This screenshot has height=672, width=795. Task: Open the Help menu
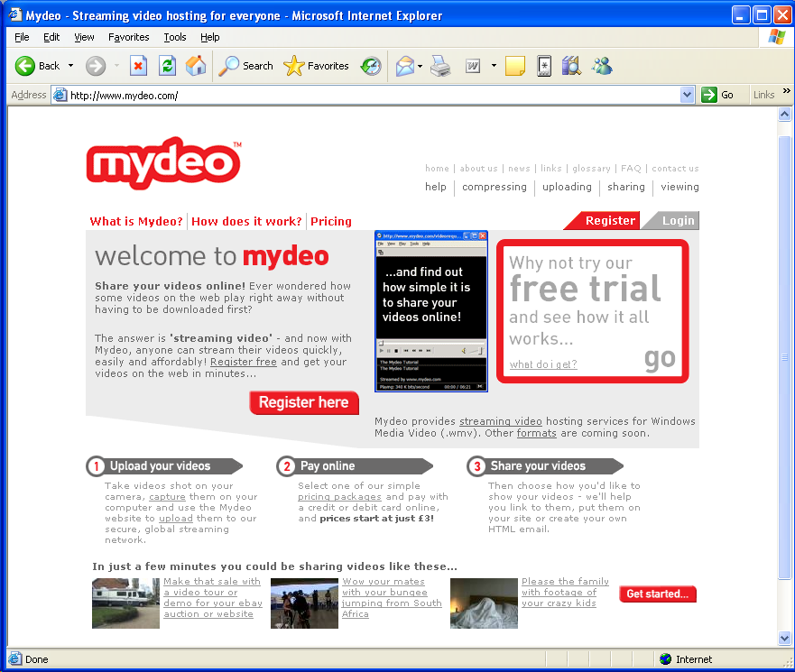coord(210,37)
